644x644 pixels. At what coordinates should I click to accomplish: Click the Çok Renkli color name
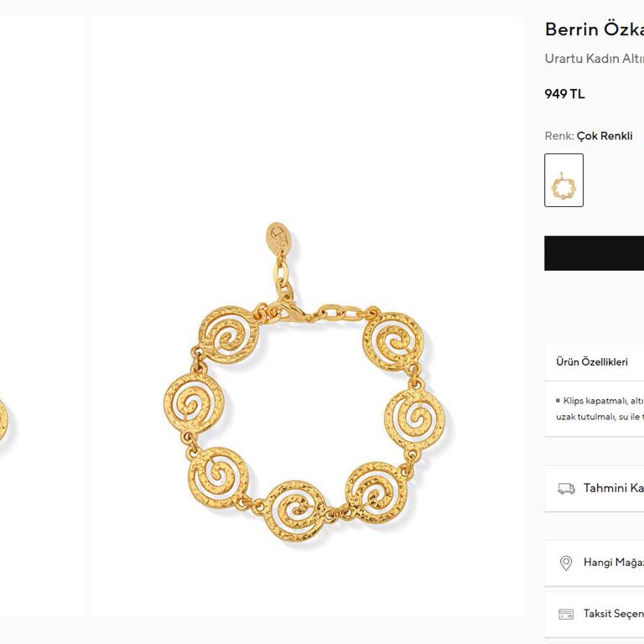605,136
